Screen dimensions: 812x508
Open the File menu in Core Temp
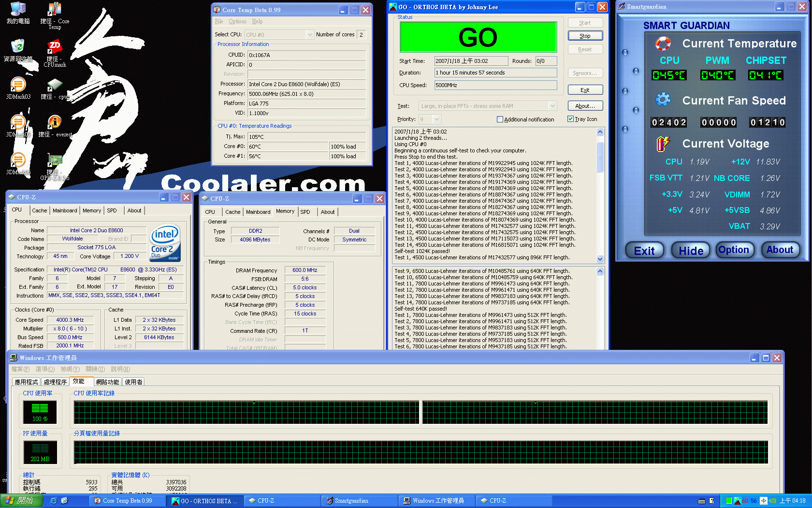[x=219, y=21]
